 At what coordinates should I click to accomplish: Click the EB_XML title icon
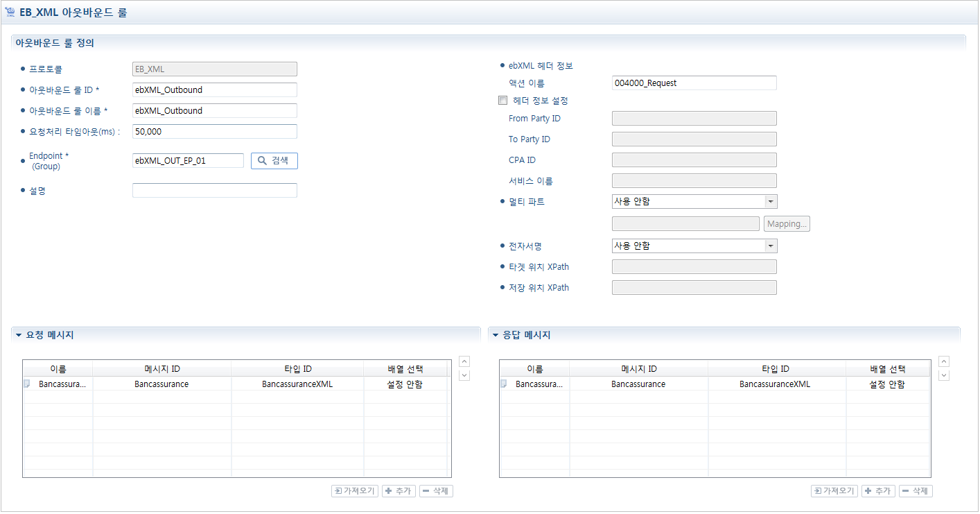10,12
